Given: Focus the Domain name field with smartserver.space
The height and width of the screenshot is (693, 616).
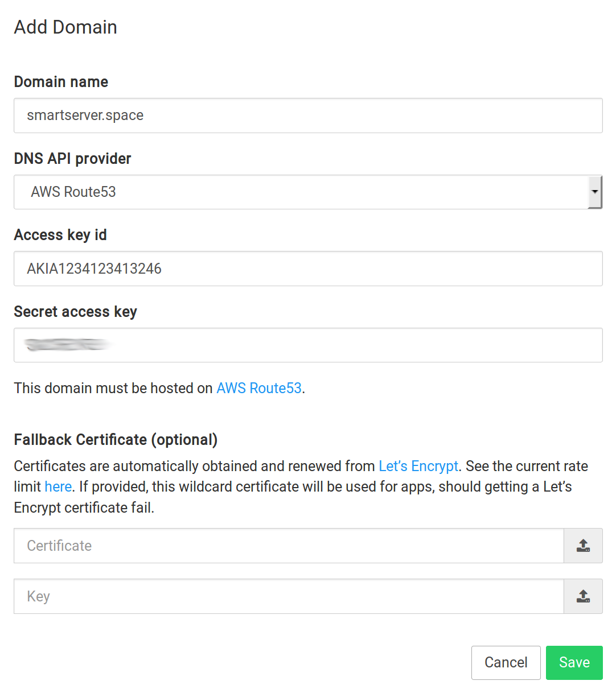Looking at the screenshot, I should coord(307,115).
